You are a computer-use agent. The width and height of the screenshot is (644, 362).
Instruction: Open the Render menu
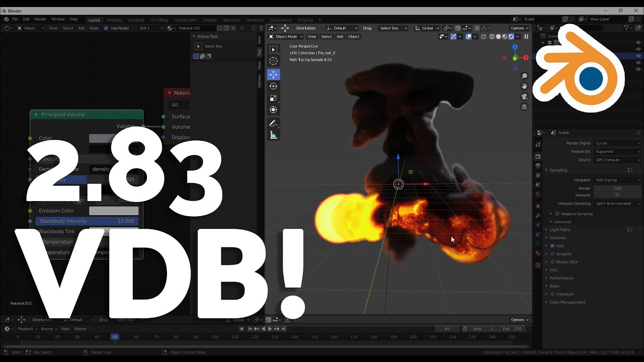pos(40,19)
